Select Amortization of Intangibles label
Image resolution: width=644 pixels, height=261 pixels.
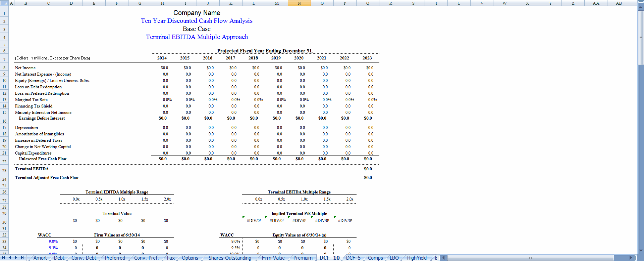tap(39, 134)
